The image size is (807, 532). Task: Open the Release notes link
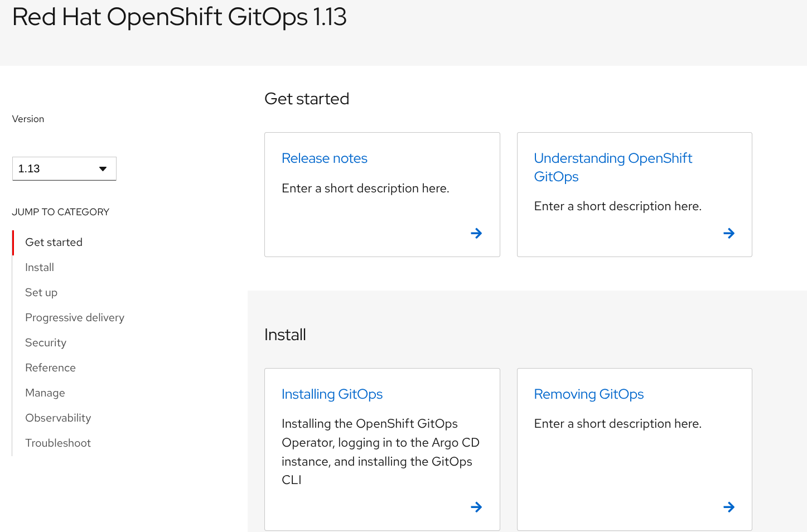(x=324, y=158)
